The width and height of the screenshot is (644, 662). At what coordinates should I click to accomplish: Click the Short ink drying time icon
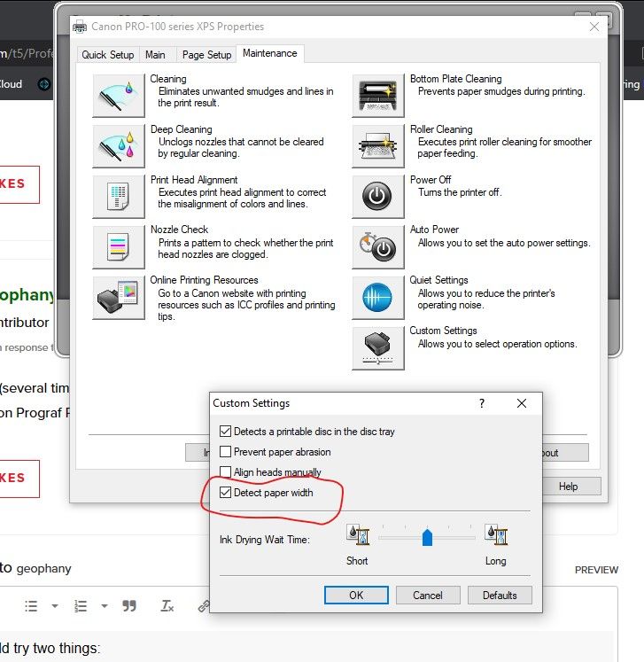(x=358, y=534)
